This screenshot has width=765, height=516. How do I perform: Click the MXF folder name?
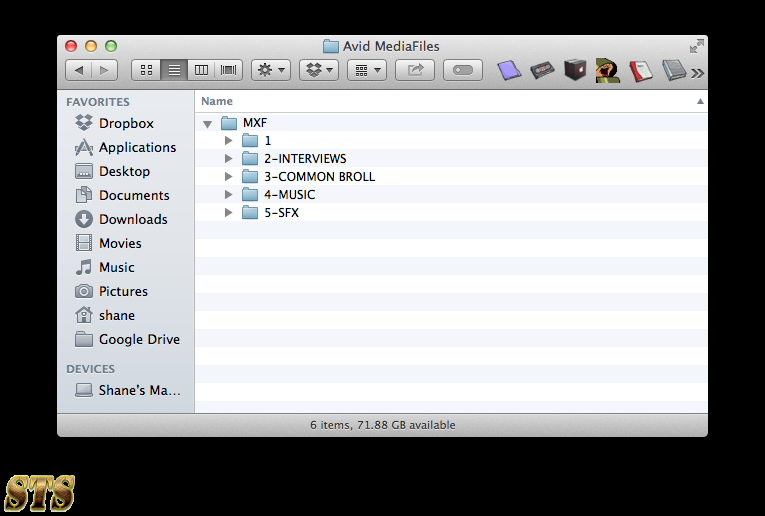pos(255,123)
